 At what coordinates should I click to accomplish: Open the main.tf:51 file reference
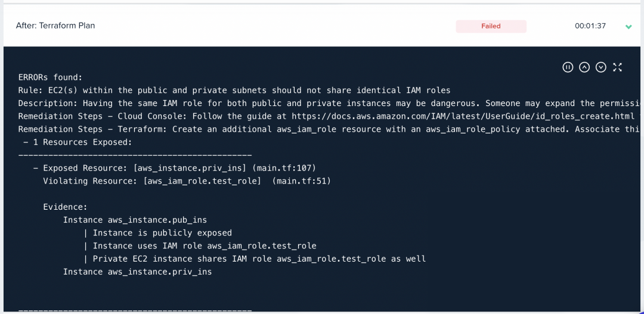pyautogui.click(x=302, y=181)
